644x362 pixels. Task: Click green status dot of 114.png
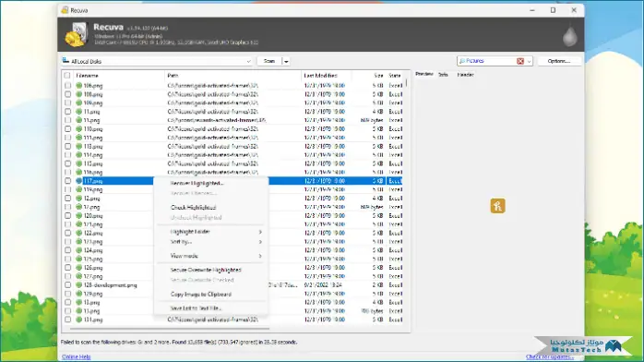tap(78, 155)
